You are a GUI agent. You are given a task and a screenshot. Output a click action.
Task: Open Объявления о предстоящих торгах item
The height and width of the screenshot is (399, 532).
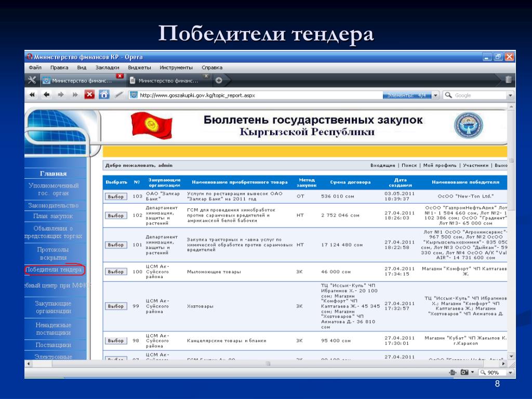tap(54, 232)
